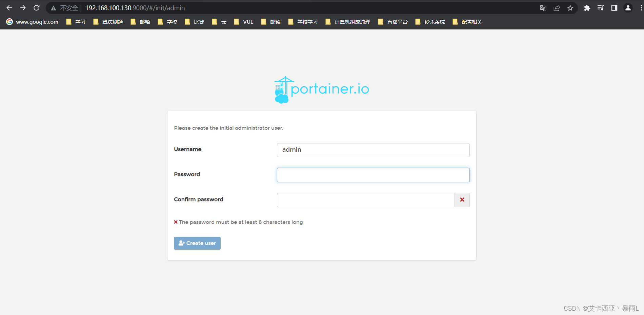Click the 'Please create the initial administrator user.' text

click(229, 128)
